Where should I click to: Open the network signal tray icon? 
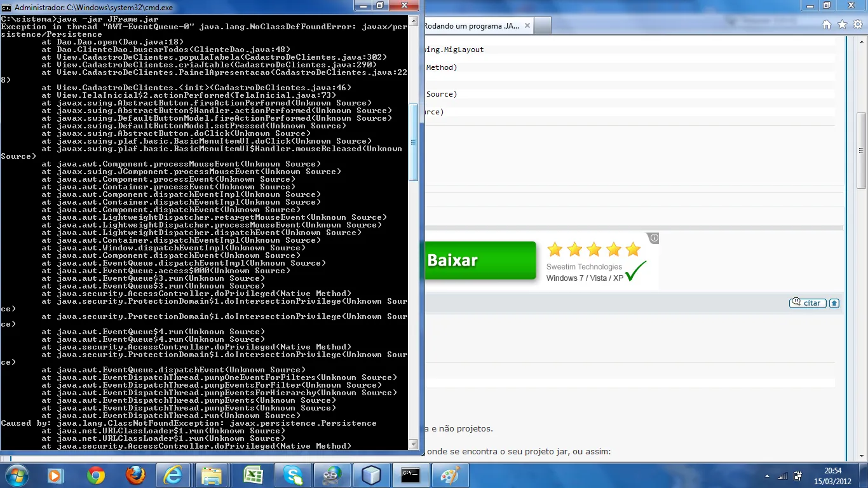(783, 476)
